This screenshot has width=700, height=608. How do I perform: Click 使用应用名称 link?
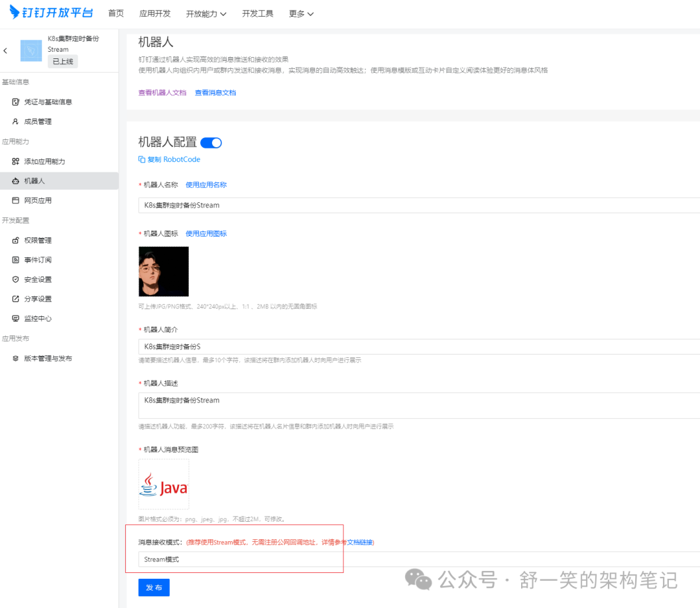pos(206,185)
